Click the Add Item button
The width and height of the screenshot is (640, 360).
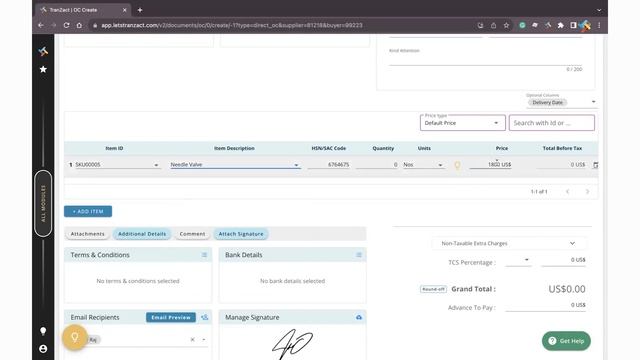coord(88,211)
